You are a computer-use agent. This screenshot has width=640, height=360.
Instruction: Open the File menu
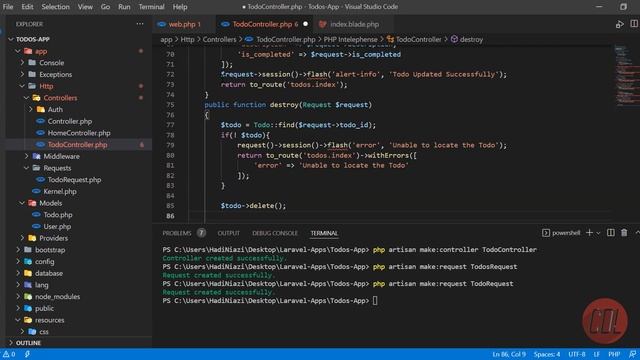8,7
